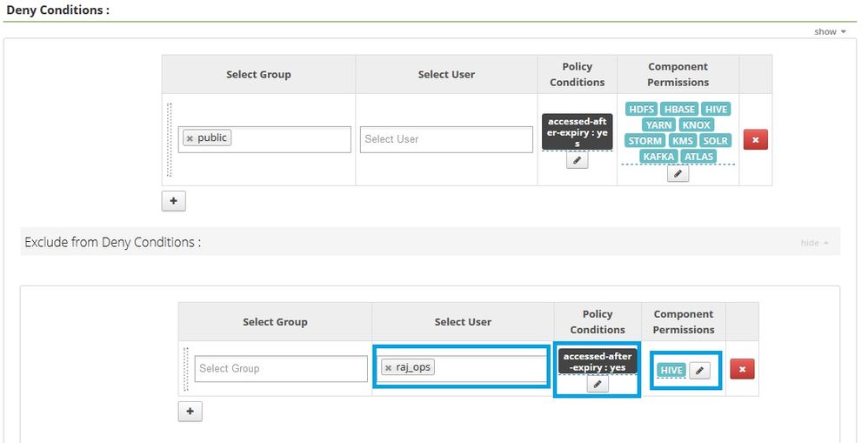Click the ATLAS permission tag

(x=698, y=157)
